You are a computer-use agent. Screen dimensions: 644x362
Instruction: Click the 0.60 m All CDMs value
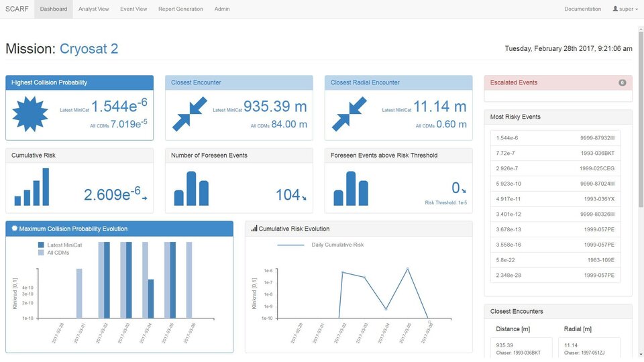pos(451,124)
